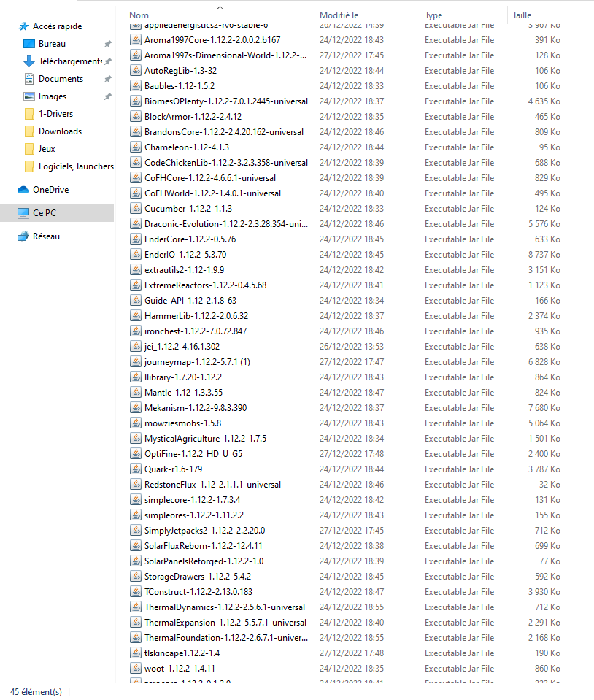Select file Mantle-1.12-1.3.3.55

183,393
